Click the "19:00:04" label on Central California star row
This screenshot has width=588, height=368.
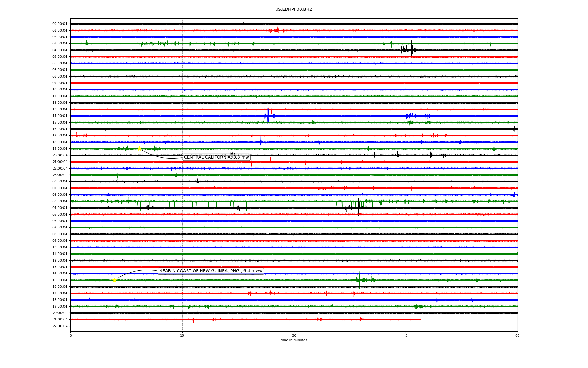60,149
